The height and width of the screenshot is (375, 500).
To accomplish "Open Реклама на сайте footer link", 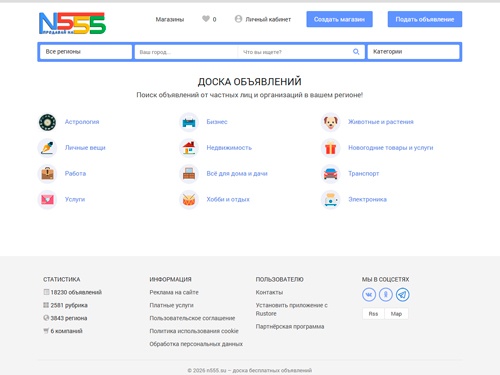I will coord(174,292).
